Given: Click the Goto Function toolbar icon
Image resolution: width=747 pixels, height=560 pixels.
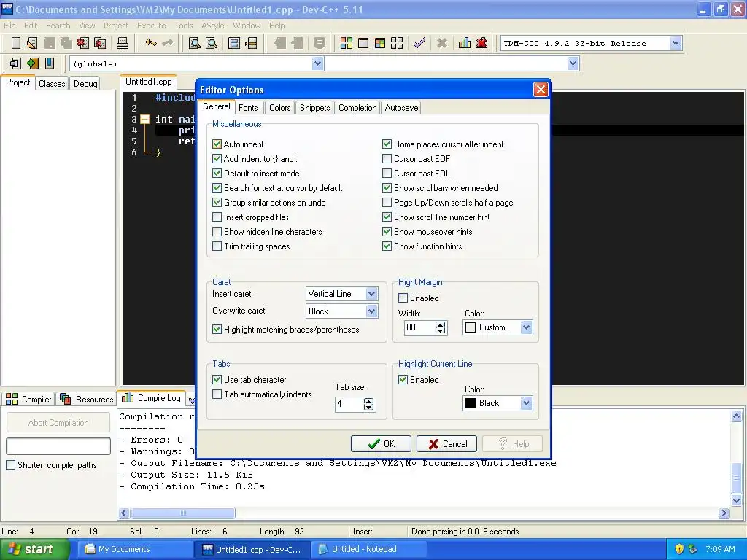Looking at the screenshot, I should [234, 43].
